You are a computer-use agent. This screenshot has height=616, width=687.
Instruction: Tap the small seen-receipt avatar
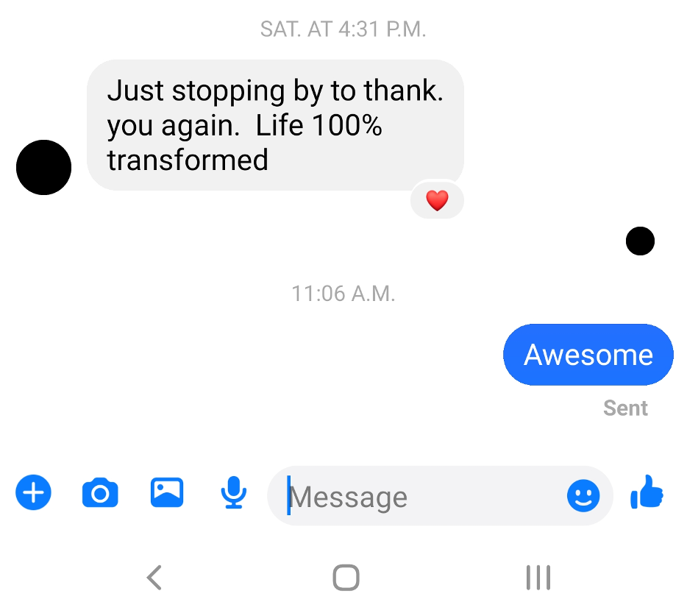pyautogui.click(x=640, y=241)
